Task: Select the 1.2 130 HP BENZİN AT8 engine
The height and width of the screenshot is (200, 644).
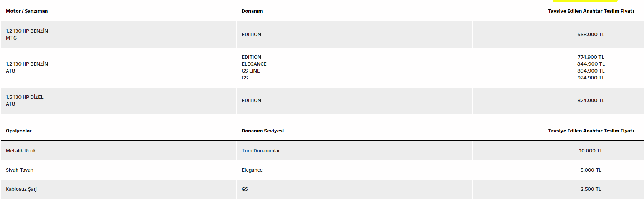Action: (x=27, y=68)
